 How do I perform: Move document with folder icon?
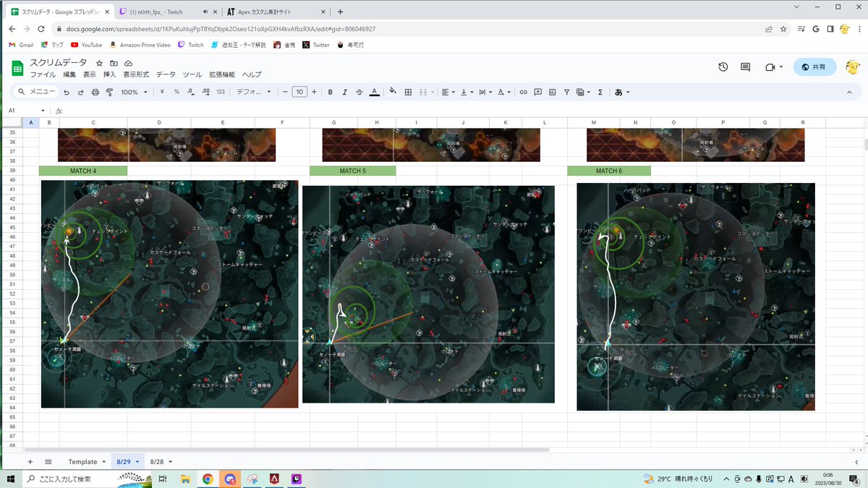114,63
